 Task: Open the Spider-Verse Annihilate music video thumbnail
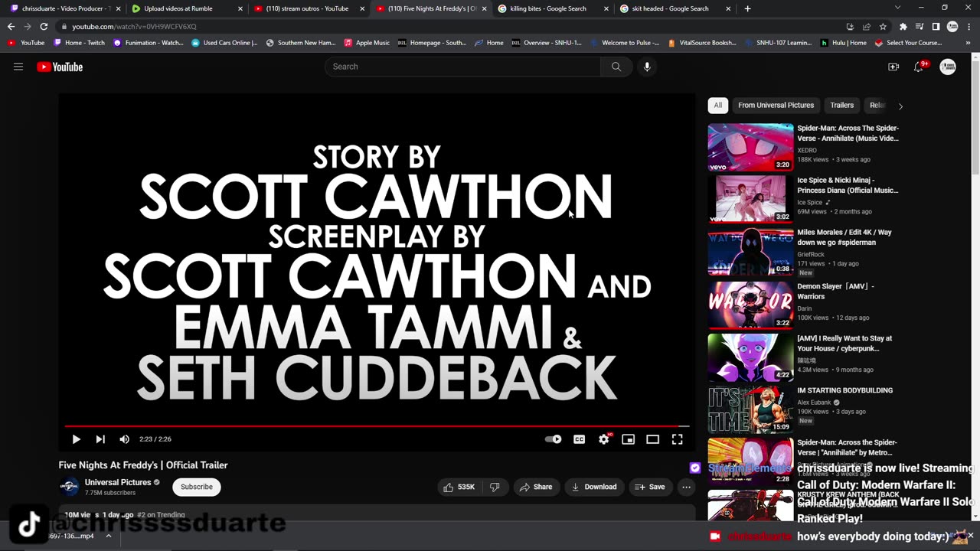750,148
